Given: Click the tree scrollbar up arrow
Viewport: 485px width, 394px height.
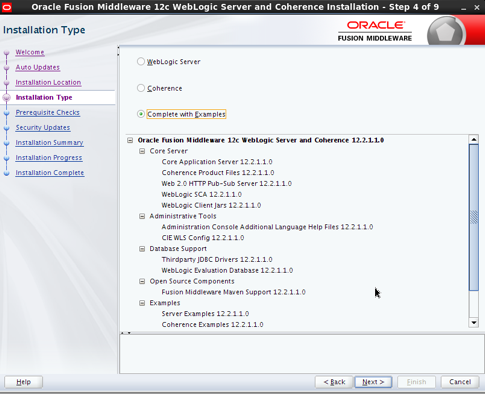Looking at the screenshot, I should pyautogui.click(x=473, y=139).
